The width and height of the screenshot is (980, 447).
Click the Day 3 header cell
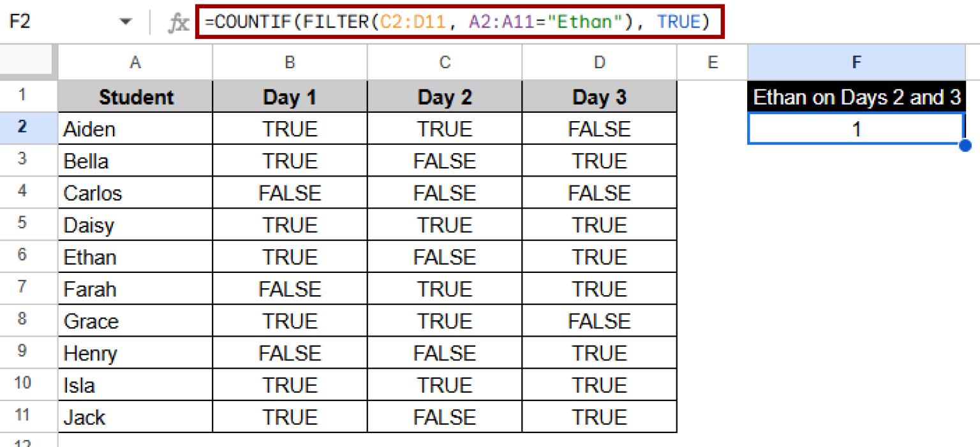pos(599,97)
